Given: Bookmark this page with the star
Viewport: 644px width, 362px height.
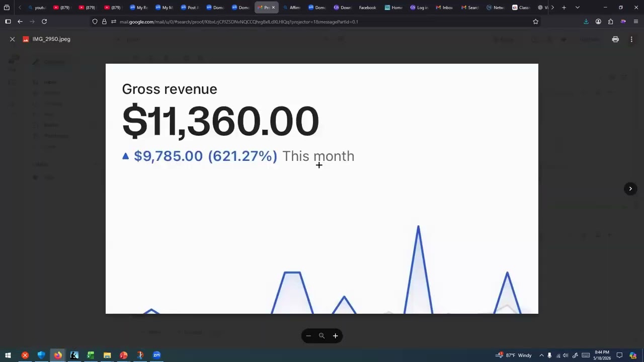Looking at the screenshot, I should point(535,22).
